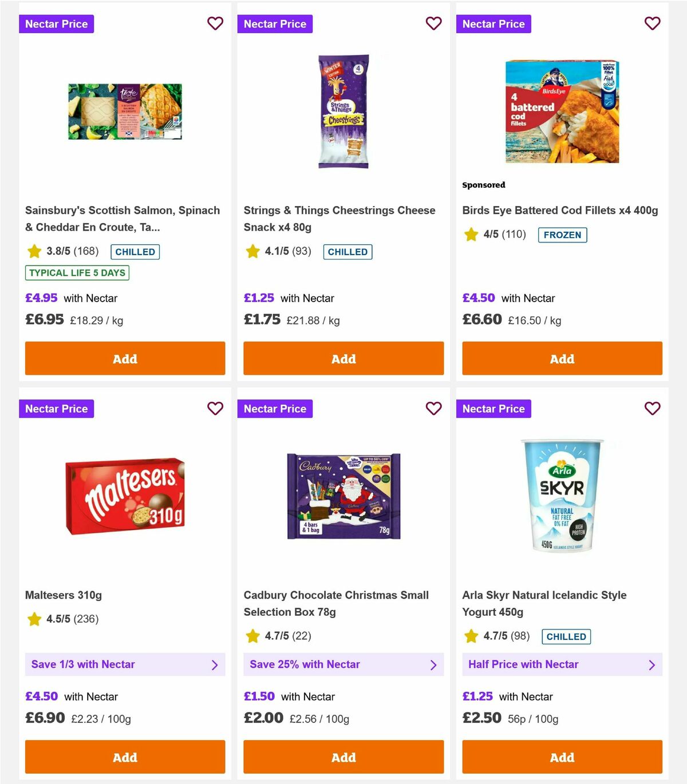Viewport: 687px width, 784px height.
Task: Expand the Save 1/3 with Nectar offer
Action: point(124,664)
